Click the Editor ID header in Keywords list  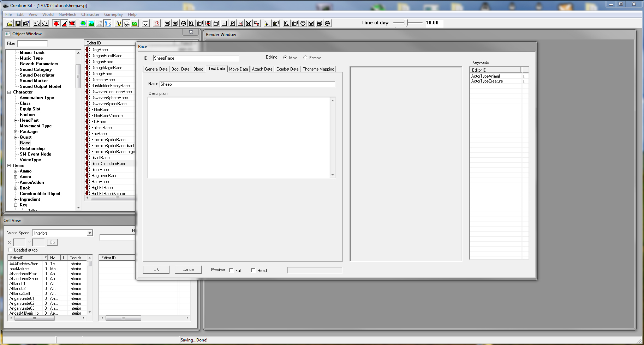tap(495, 70)
